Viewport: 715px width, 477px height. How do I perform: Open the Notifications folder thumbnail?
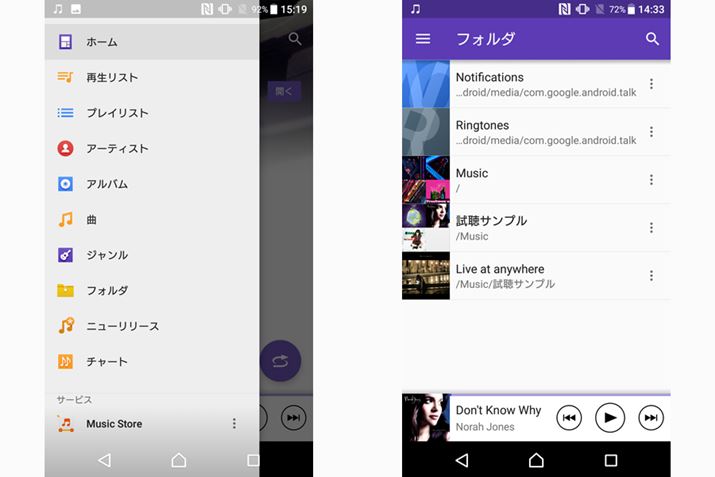(425, 84)
